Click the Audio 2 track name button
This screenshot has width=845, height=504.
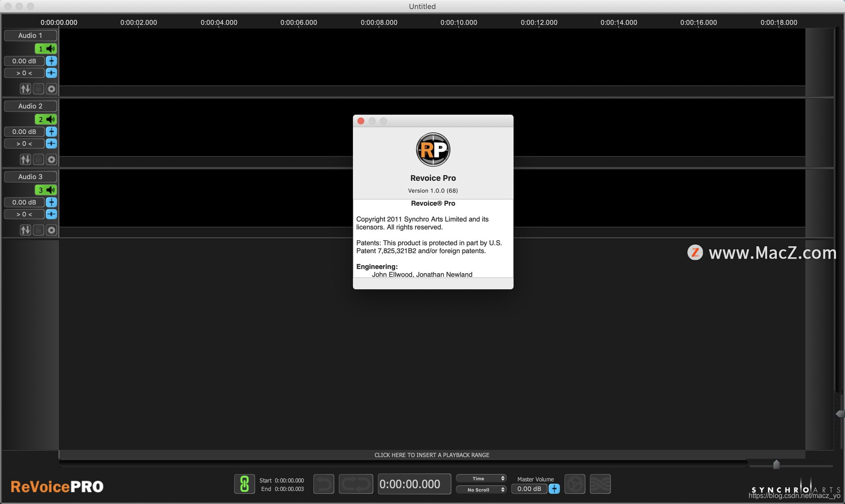[30, 106]
